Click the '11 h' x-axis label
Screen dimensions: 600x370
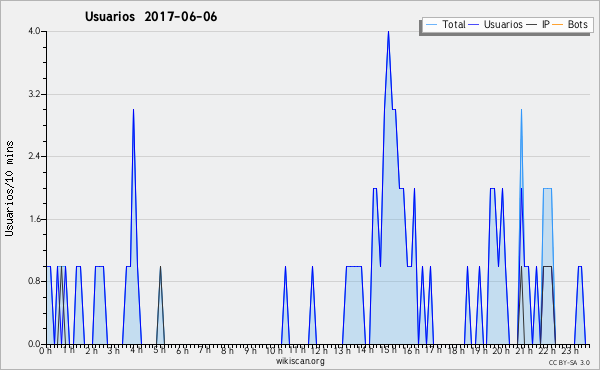tap(297, 350)
